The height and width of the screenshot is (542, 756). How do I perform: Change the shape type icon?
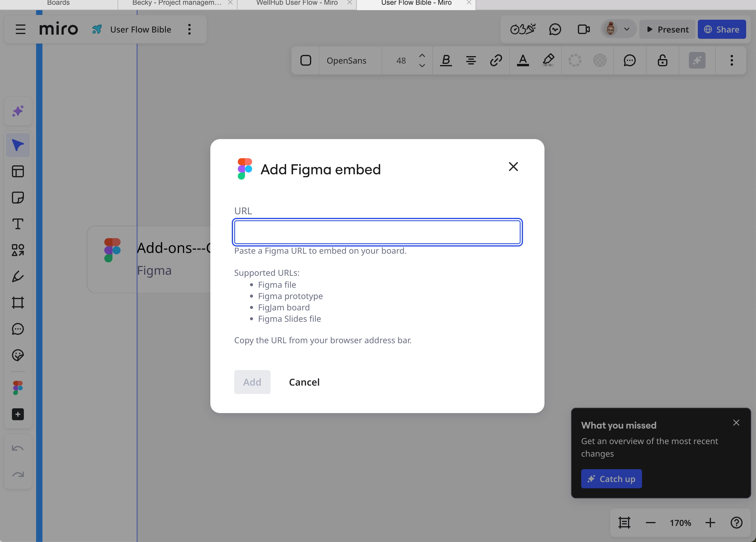coord(306,60)
